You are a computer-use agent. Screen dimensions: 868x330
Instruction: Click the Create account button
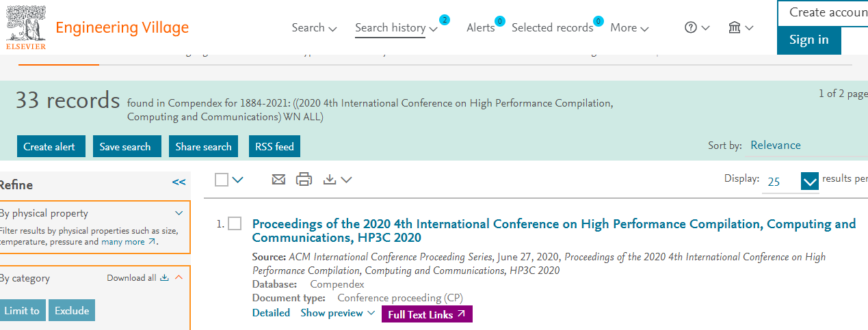[x=823, y=12]
